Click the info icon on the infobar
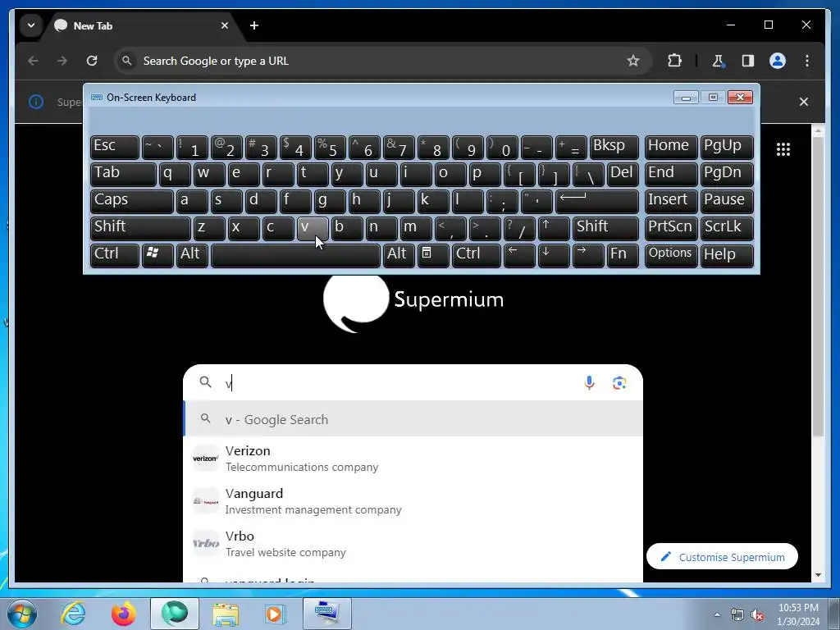 click(x=36, y=102)
